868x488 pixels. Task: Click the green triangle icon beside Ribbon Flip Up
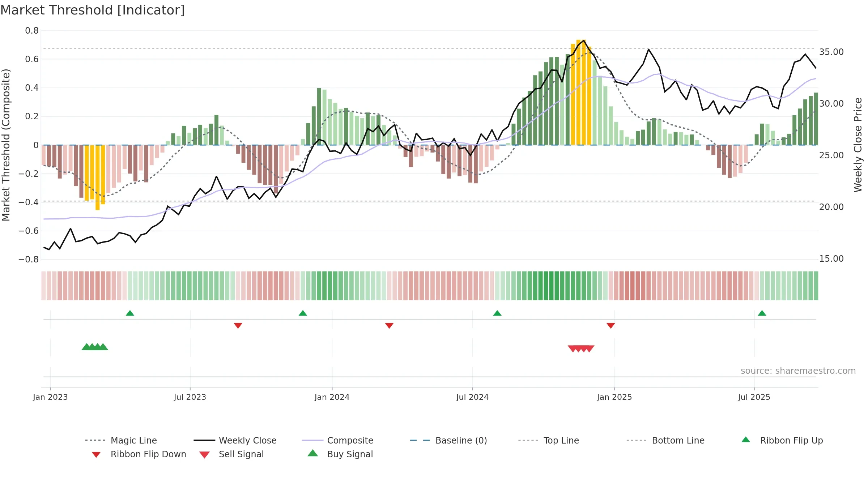(746, 440)
